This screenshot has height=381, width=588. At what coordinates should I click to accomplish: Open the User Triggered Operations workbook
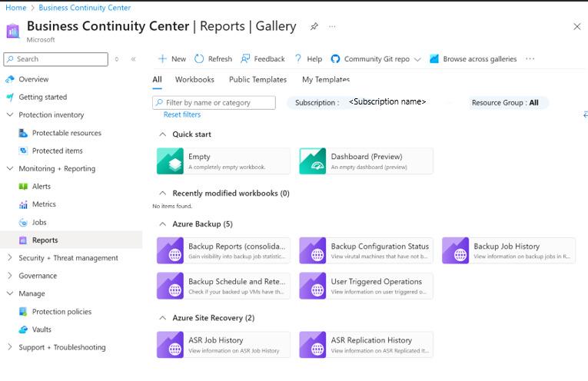tap(366, 286)
